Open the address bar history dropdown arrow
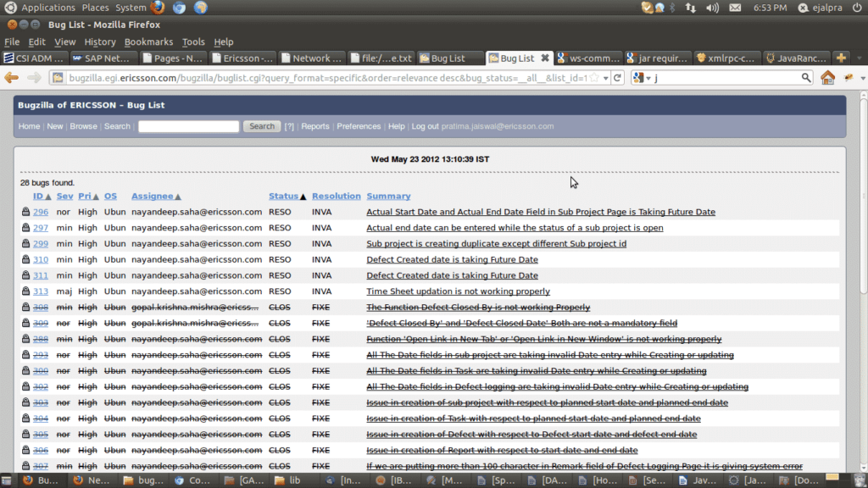 click(x=605, y=79)
